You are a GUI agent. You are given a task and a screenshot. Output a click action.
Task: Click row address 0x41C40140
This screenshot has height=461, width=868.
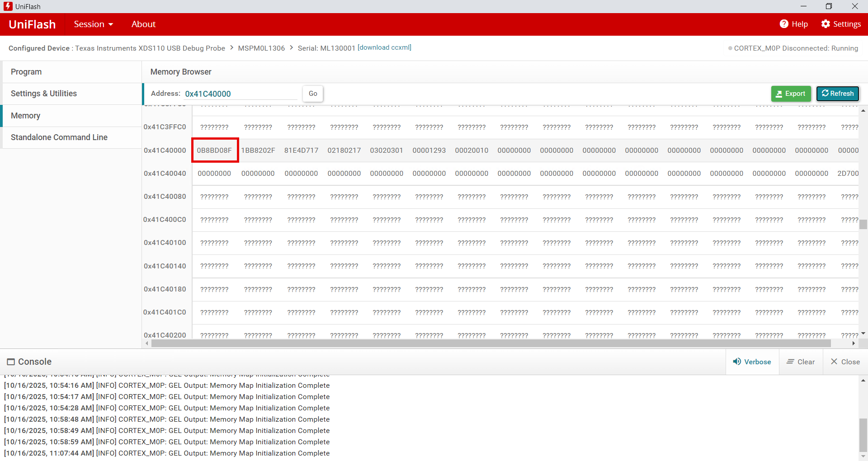click(165, 266)
